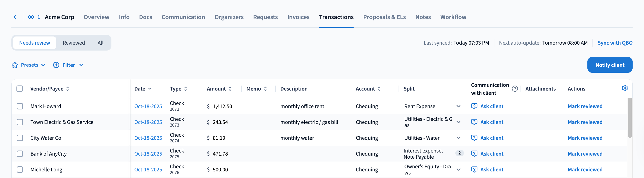Expand the Filter dropdown chevron
644x178 pixels.
coord(81,65)
